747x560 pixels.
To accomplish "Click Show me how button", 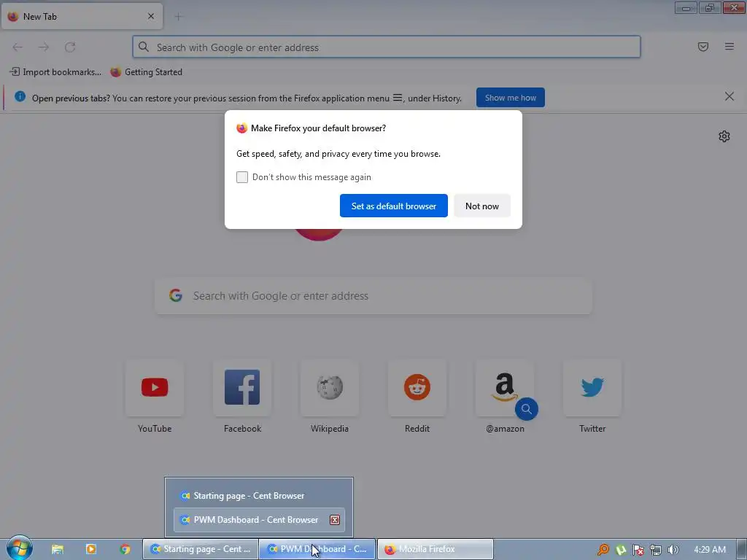I will point(510,98).
